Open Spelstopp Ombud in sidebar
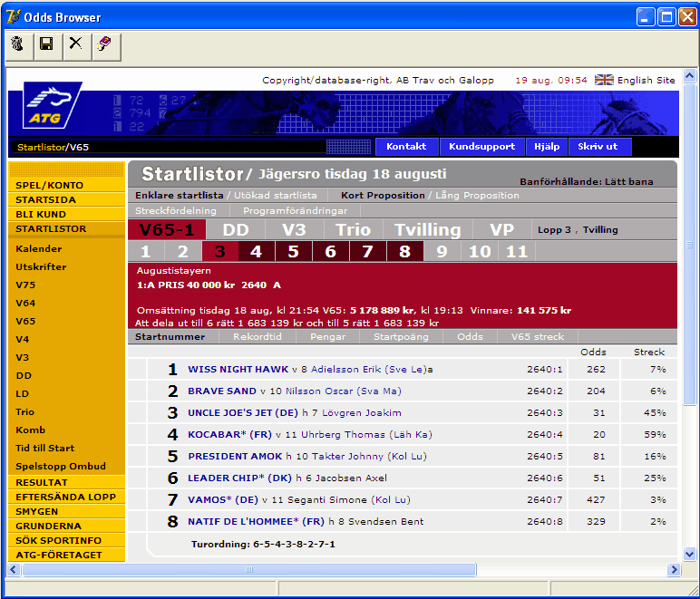The height and width of the screenshot is (599, 700). point(61,467)
